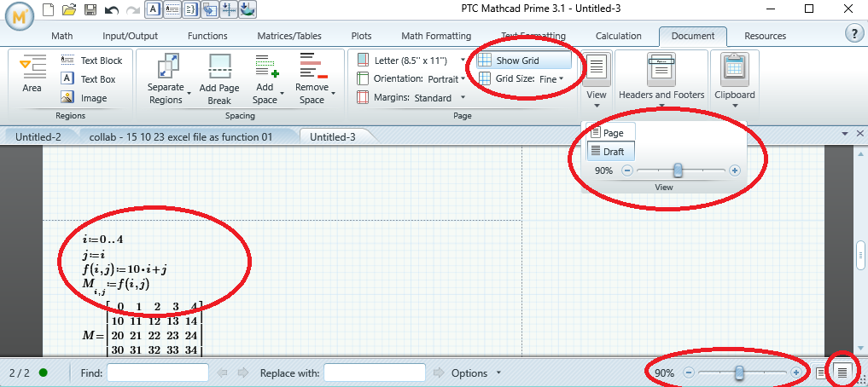Viewport: 868px width, 387px height.
Task: Close the active worksheet tab X
Action: point(859,134)
